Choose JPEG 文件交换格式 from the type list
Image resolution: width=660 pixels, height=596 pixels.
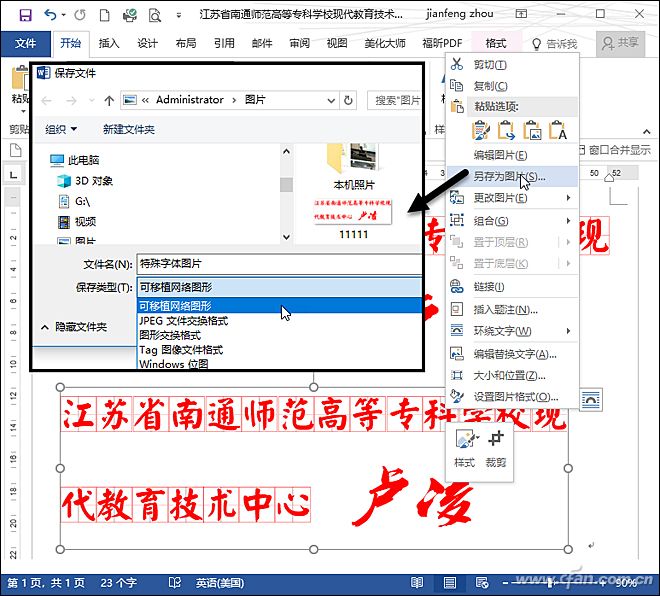(279, 321)
